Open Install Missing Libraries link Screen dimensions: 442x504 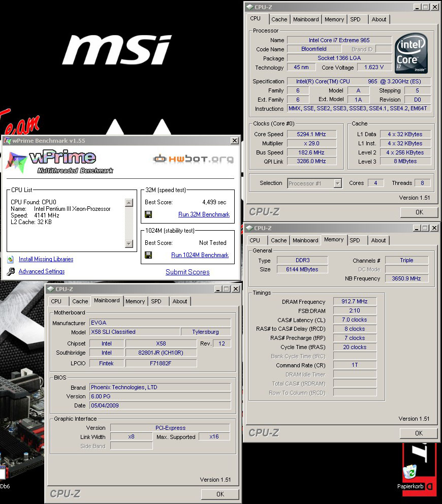pyautogui.click(x=46, y=259)
